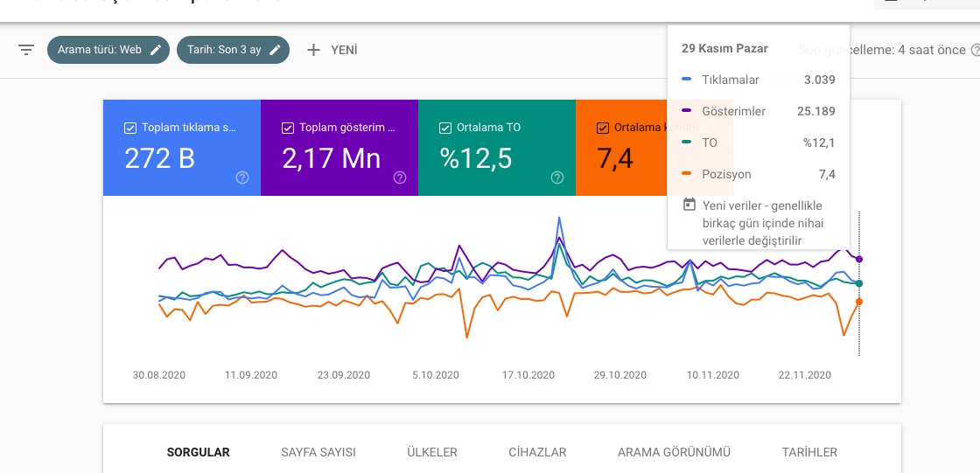
Task: Open the filter list icon
Action: (26, 50)
